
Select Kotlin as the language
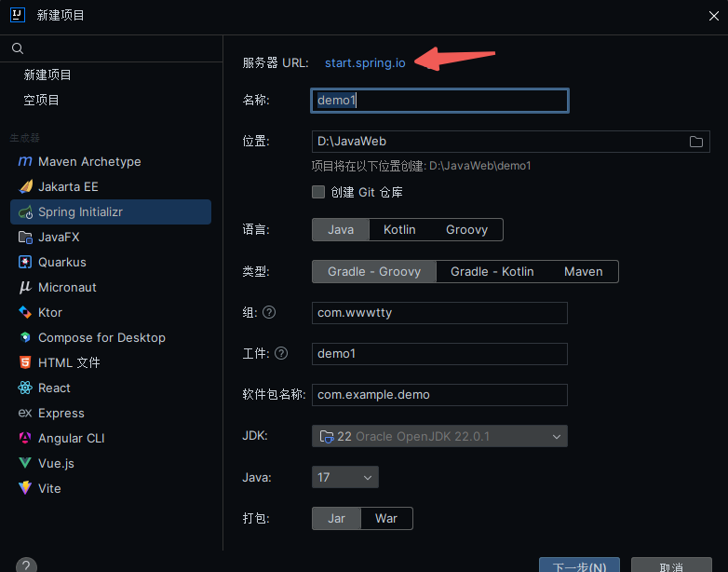pos(399,229)
